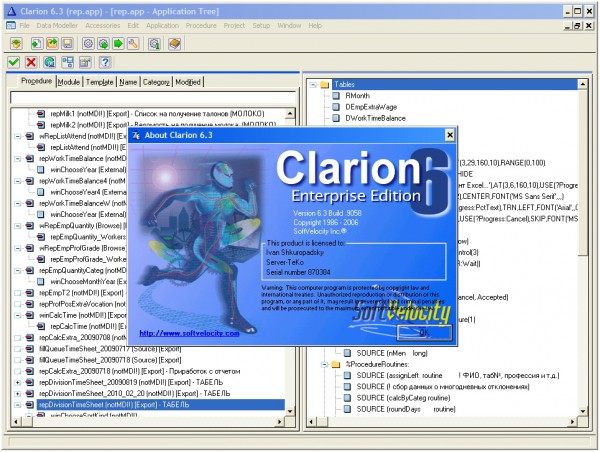The width and height of the screenshot is (600, 452).
Task: Click the green arrow Run icon
Action: [x=118, y=44]
